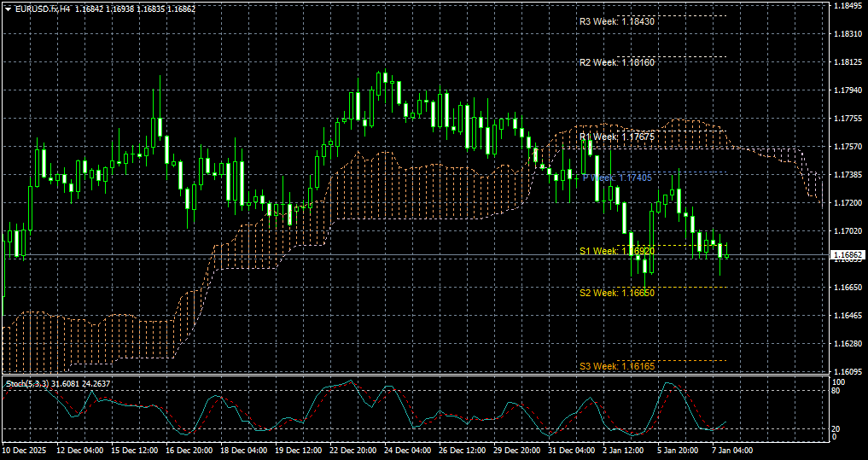Click the 29 Dec 20:00 time label
Screen dimensions: 868x460
pyautogui.click(x=517, y=451)
